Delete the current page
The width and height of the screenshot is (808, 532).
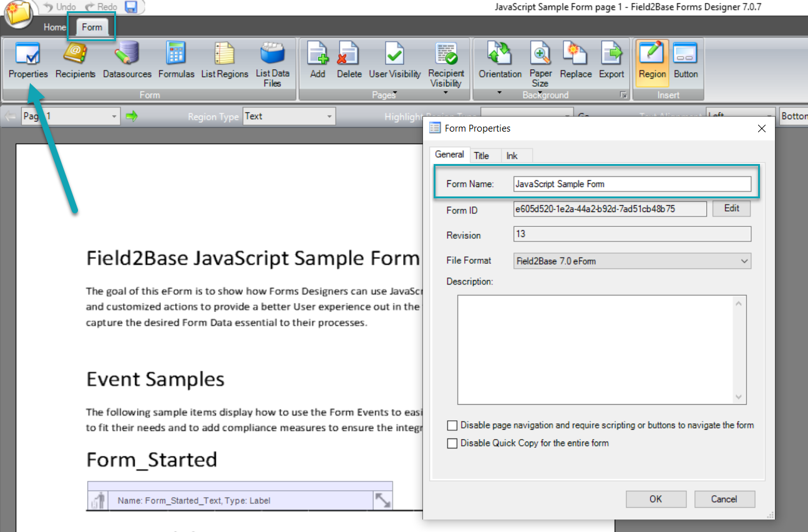pos(349,61)
